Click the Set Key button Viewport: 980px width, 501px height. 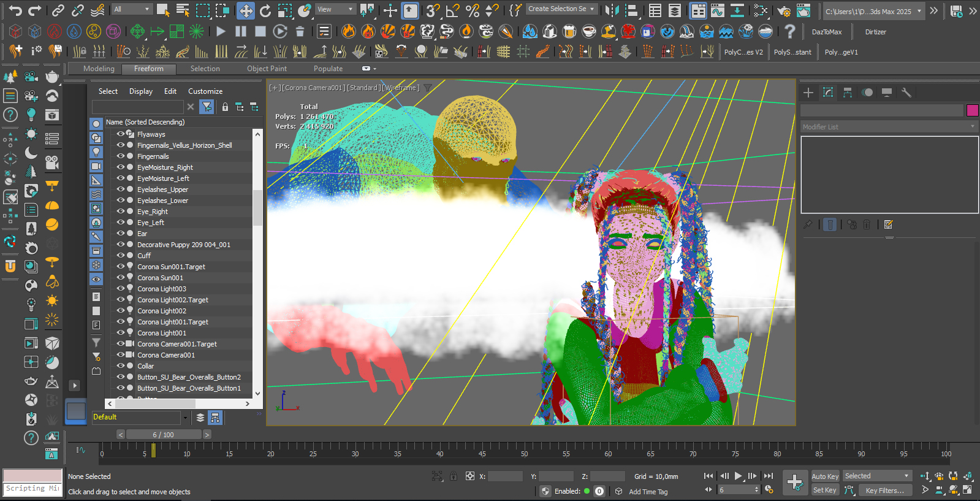(x=825, y=490)
